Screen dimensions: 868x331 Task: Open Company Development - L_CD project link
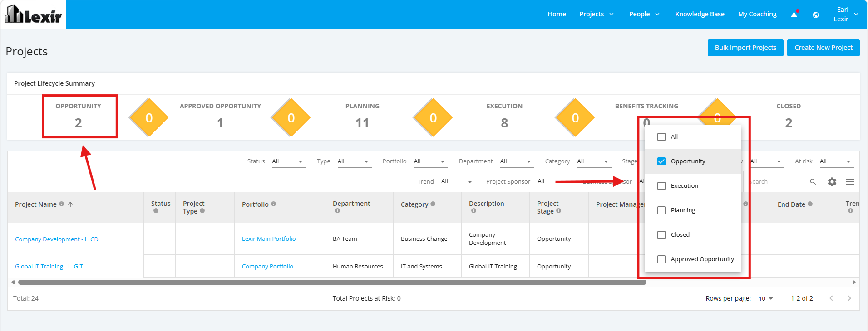(x=57, y=239)
